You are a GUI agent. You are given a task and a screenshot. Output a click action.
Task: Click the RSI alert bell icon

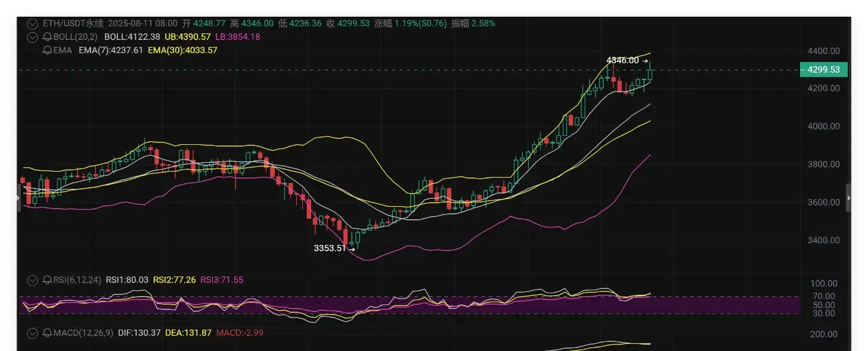pyautogui.click(x=47, y=279)
